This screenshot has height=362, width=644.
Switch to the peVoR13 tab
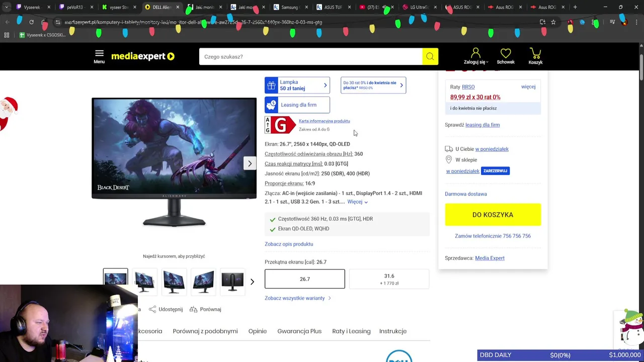(x=75, y=7)
